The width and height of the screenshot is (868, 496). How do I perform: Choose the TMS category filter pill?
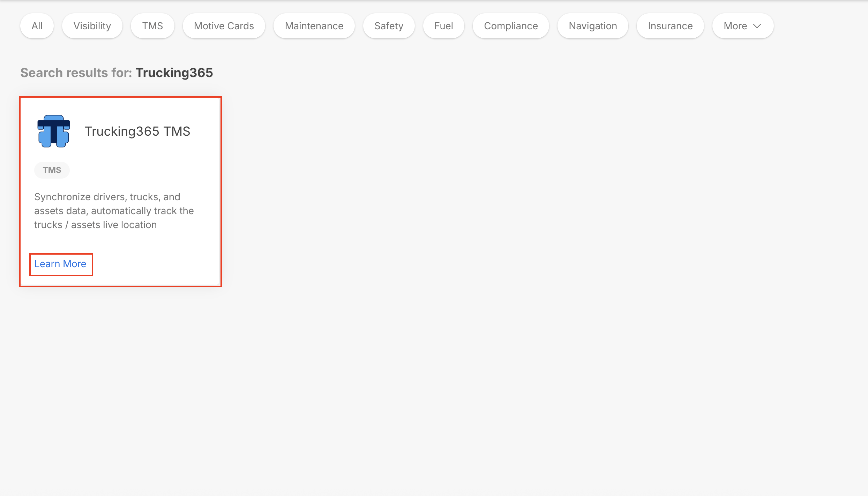click(152, 26)
